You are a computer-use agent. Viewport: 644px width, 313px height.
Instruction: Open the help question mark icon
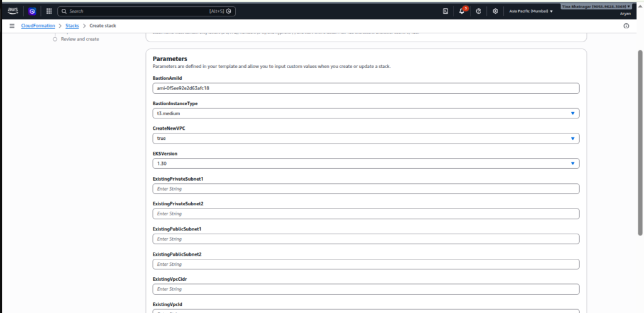point(479,11)
